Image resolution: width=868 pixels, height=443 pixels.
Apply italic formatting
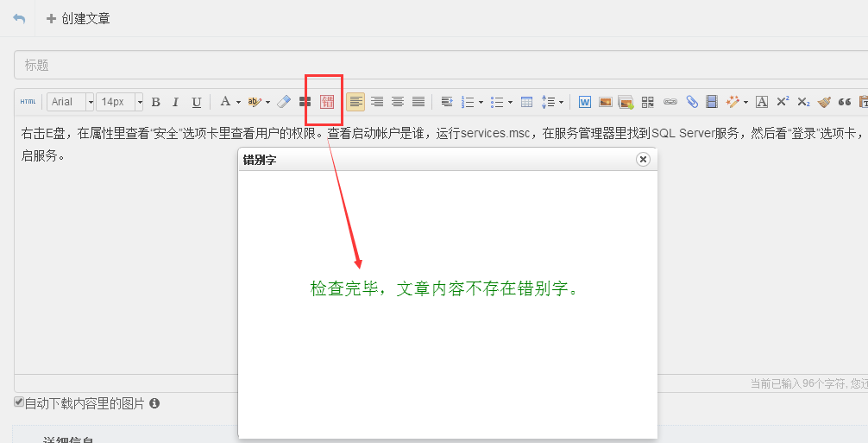[176, 102]
